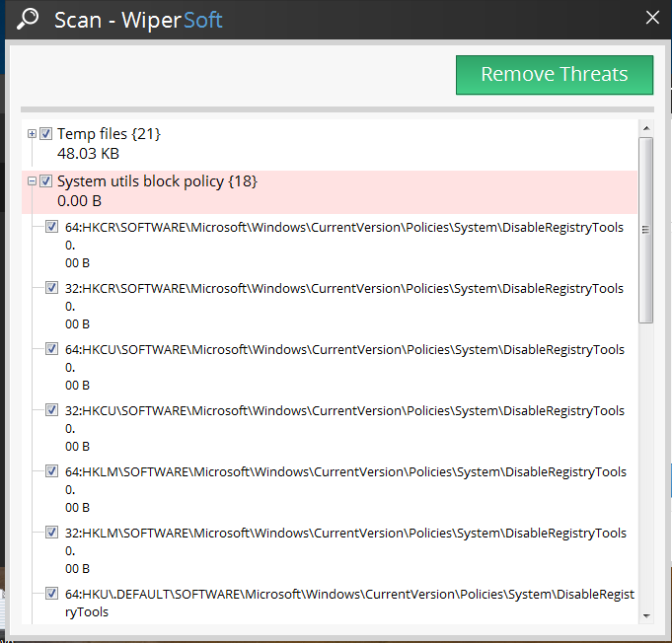Select the 32:HKCR registry path text
Viewport: 672px width, 643px height.
click(344, 289)
